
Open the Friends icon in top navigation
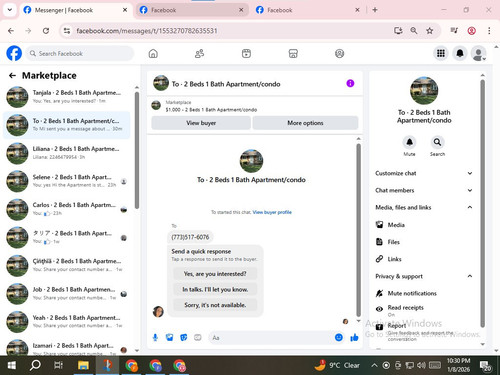click(199, 53)
